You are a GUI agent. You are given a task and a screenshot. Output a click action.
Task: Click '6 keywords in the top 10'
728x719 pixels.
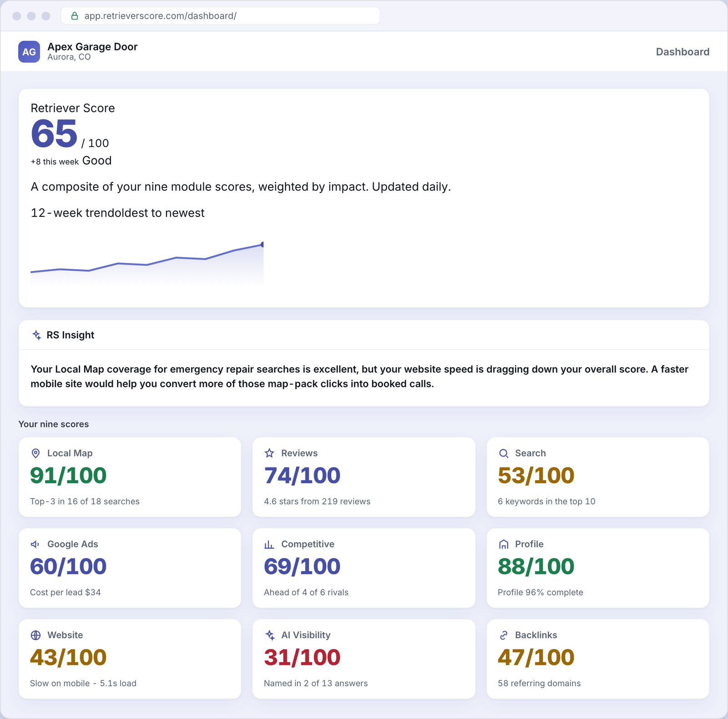[x=546, y=502]
